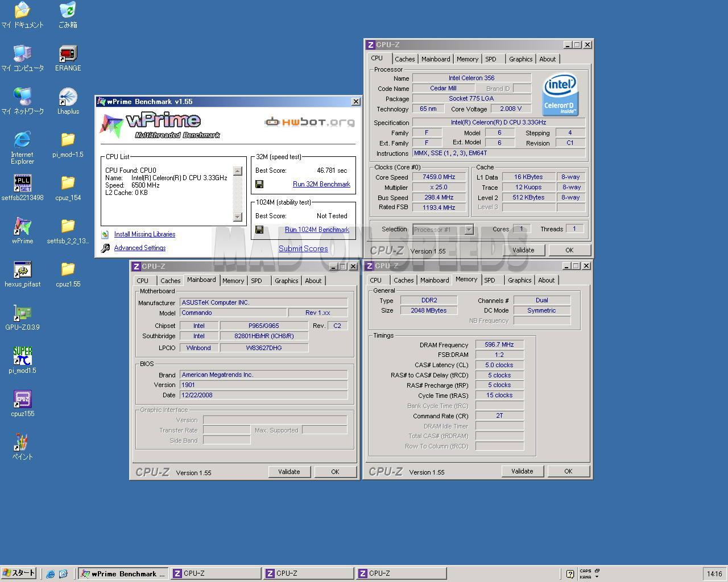Open the My Network desktop icon
The height and width of the screenshot is (582, 728).
click(22, 102)
